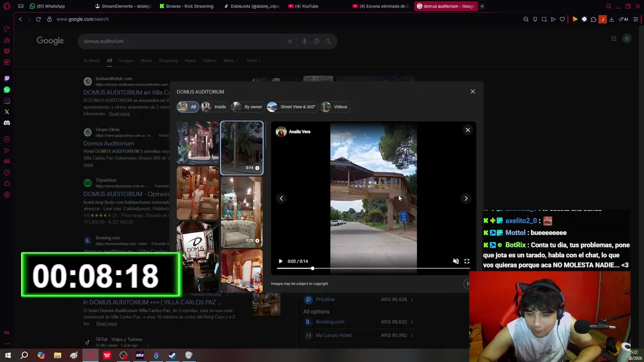
Task: Seek along the video progress bar
Action: 373,268
